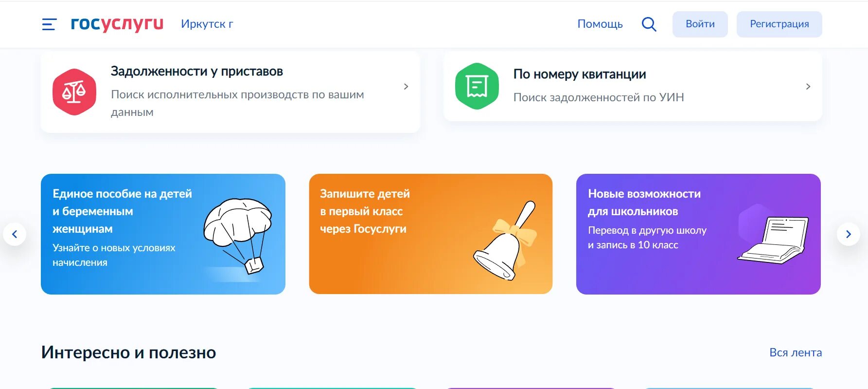Open the hamburger menu icon
The image size is (868, 389).
(x=49, y=24)
